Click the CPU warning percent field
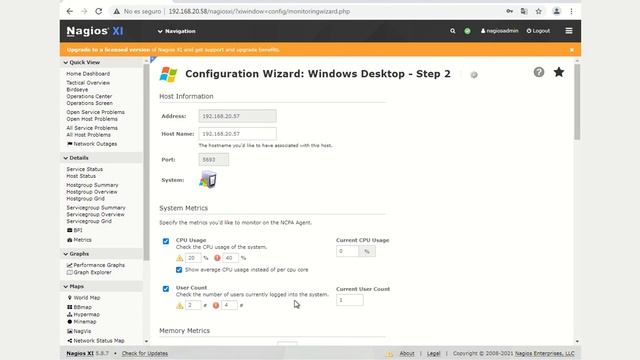 click(x=193, y=258)
